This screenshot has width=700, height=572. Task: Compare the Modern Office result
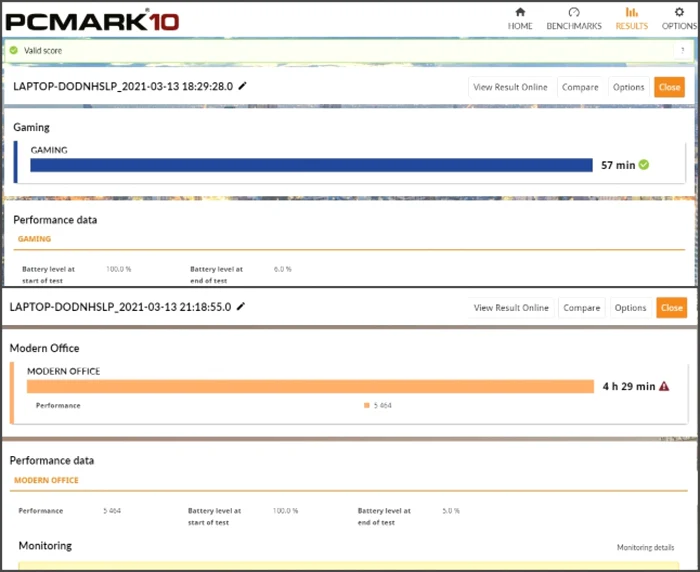[582, 308]
